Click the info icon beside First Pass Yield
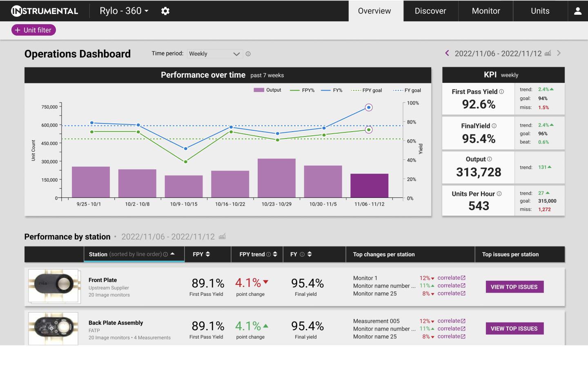The width and height of the screenshot is (588, 369). [x=501, y=92]
